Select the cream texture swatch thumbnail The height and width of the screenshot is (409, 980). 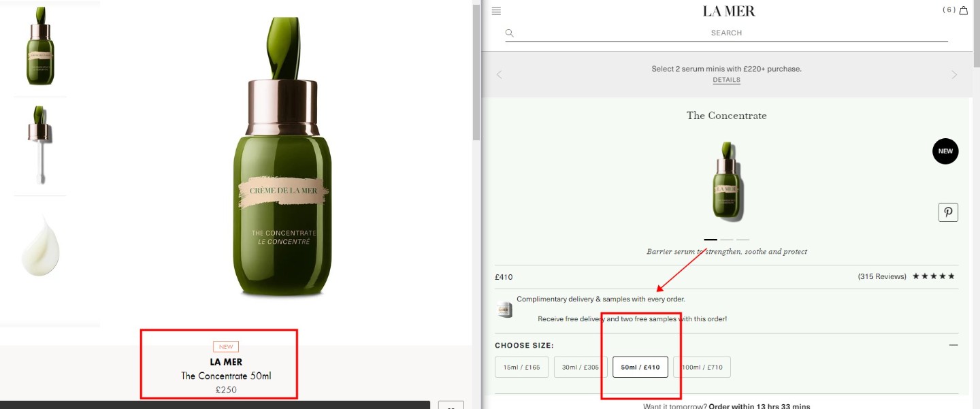tap(40, 246)
